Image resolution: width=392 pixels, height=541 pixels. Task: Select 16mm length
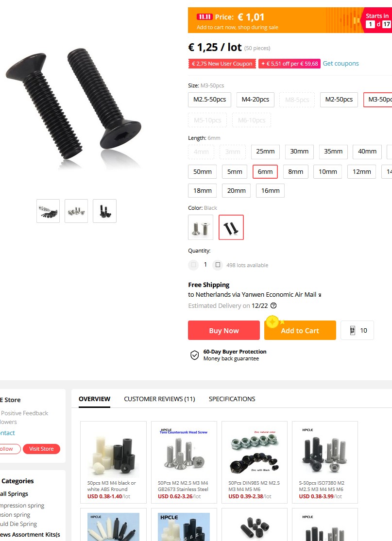[x=270, y=191]
